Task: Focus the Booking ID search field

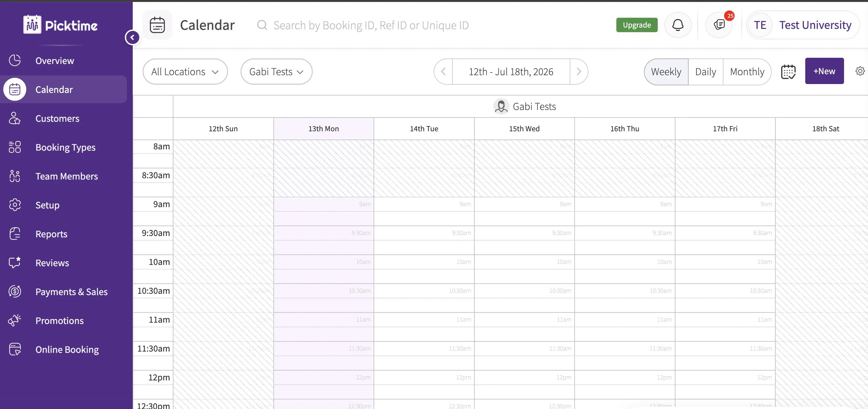Action: coord(371,25)
